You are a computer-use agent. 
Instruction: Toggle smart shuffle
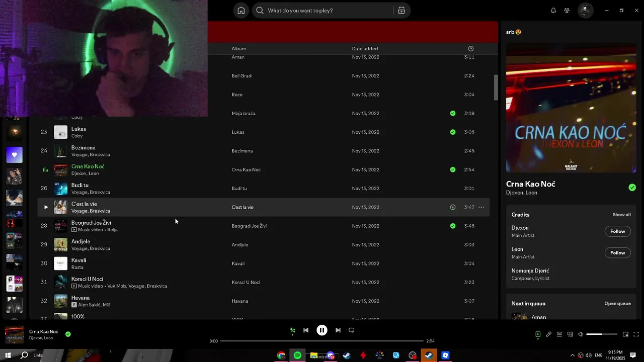(292, 330)
